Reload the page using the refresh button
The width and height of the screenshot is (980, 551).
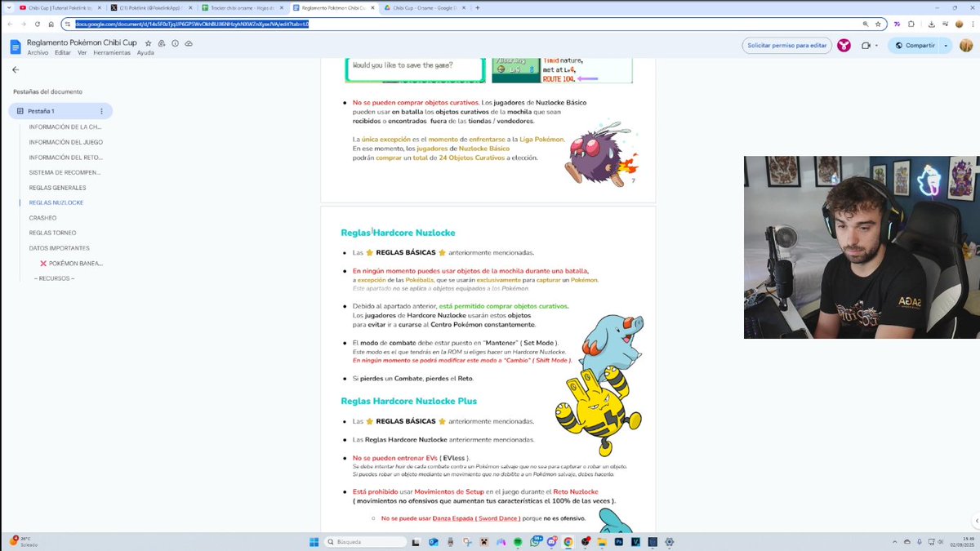37,24
